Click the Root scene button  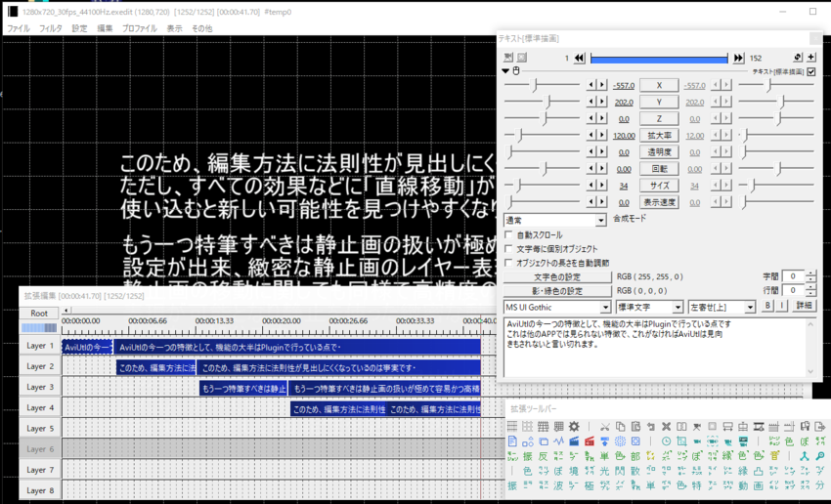[x=39, y=313]
